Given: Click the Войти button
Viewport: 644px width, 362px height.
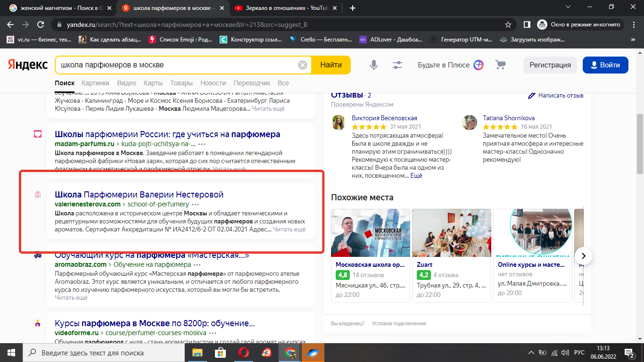Looking at the screenshot, I should point(605,65).
